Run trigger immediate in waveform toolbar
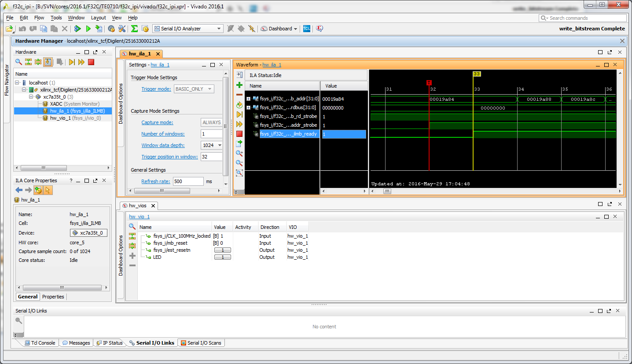632x364 pixels. (239, 124)
